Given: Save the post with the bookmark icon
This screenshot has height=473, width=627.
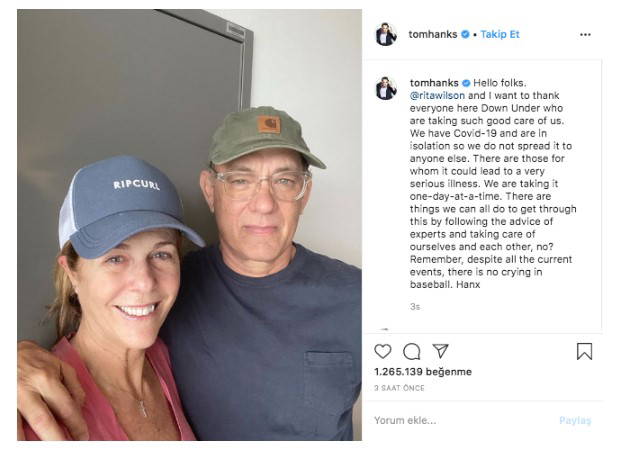Looking at the screenshot, I should click(x=585, y=351).
